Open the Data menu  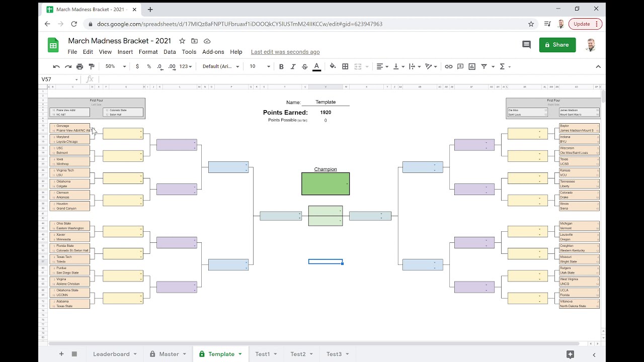[x=170, y=52]
